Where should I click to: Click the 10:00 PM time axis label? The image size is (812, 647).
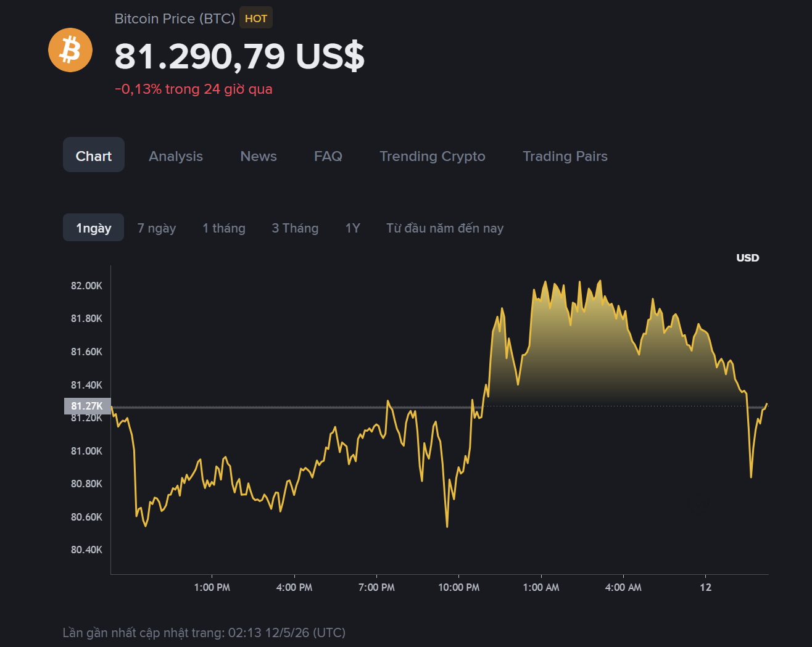[x=459, y=587]
